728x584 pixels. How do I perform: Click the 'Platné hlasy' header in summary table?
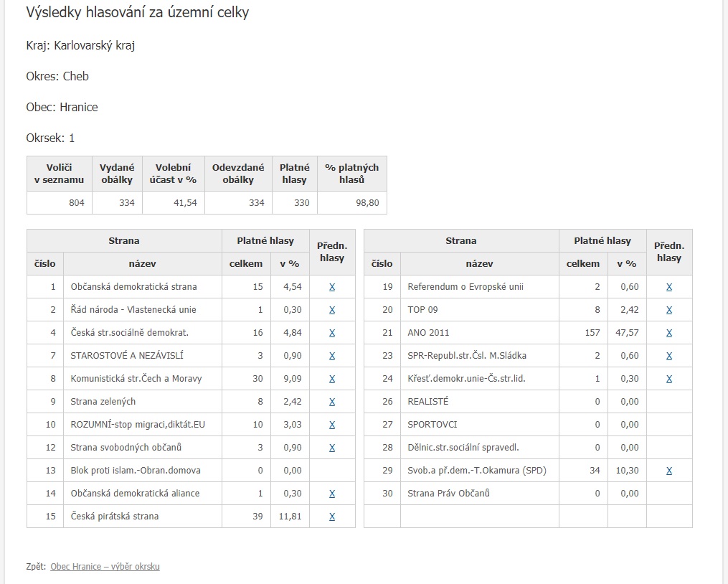point(295,174)
